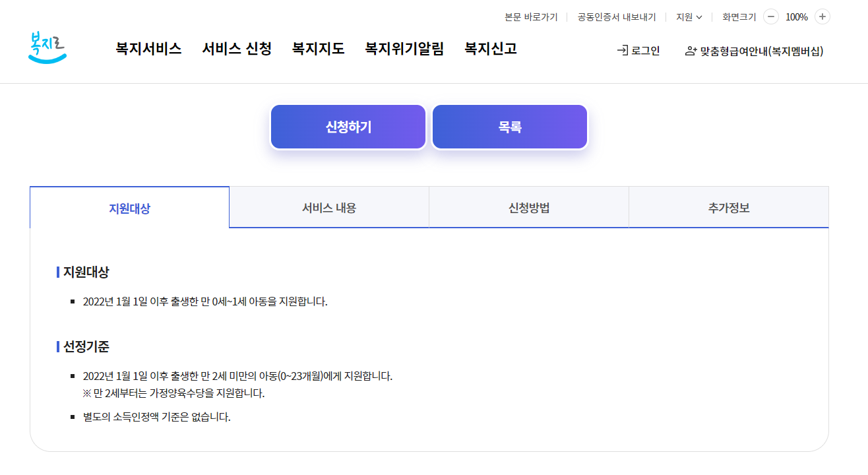Open the 복지위기알림 section
Image resolution: width=868 pixels, height=475 pixels.
click(x=404, y=49)
